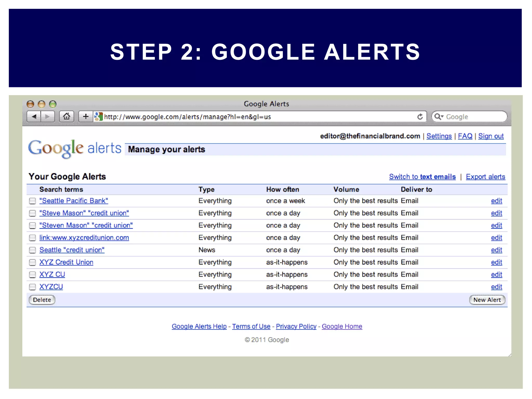Click the "Manage your alerts" heading

[x=167, y=149]
